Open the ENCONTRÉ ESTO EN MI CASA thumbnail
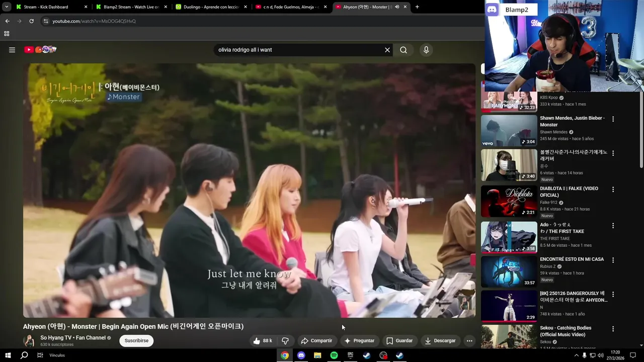The height and width of the screenshot is (362, 644). point(509,271)
